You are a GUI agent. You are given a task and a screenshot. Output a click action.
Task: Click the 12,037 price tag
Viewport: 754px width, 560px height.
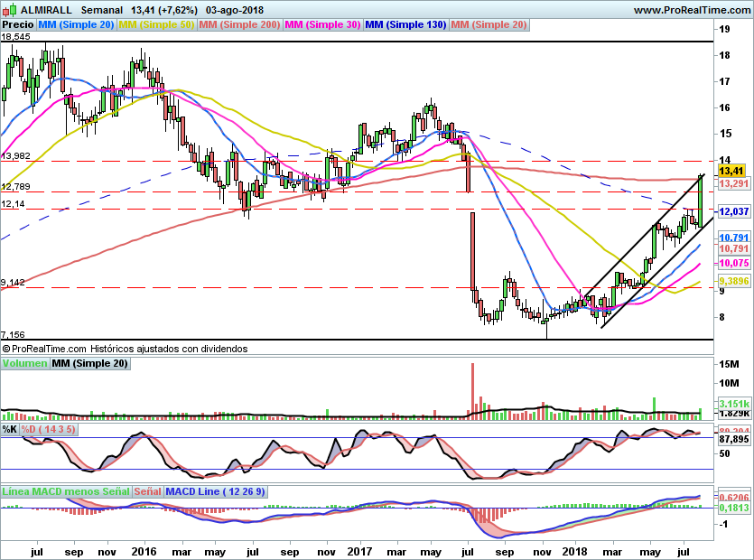point(734,211)
